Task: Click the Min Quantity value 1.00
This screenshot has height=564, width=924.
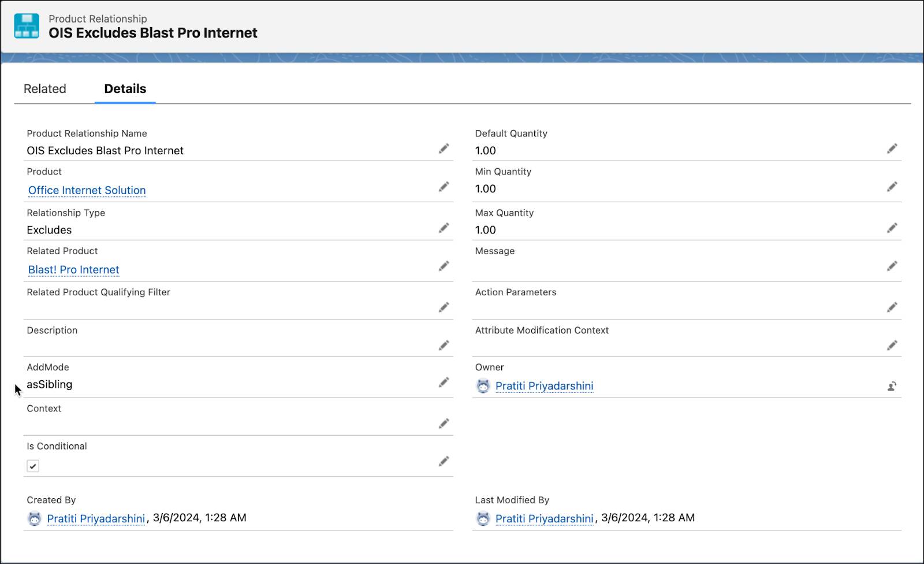Action: (x=486, y=189)
